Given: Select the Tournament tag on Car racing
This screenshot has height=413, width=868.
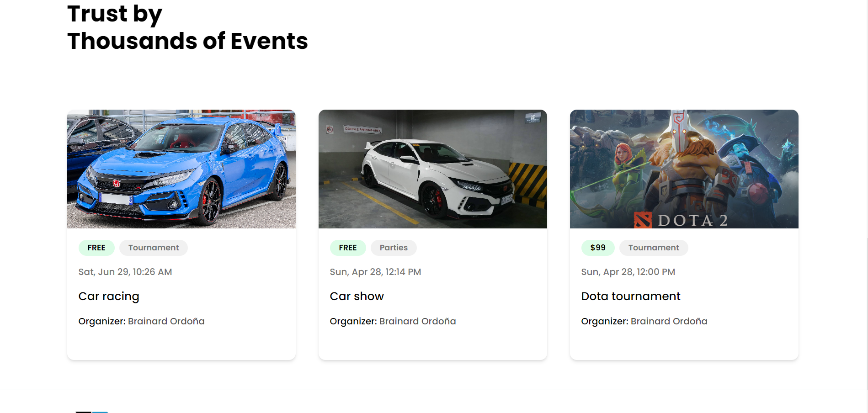Looking at the screenshot, I should pyautogui.click(x=154, y=248).
